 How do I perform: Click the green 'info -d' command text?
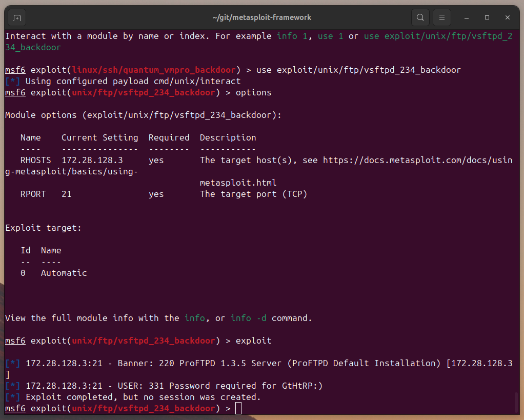[x=249, y=318]
